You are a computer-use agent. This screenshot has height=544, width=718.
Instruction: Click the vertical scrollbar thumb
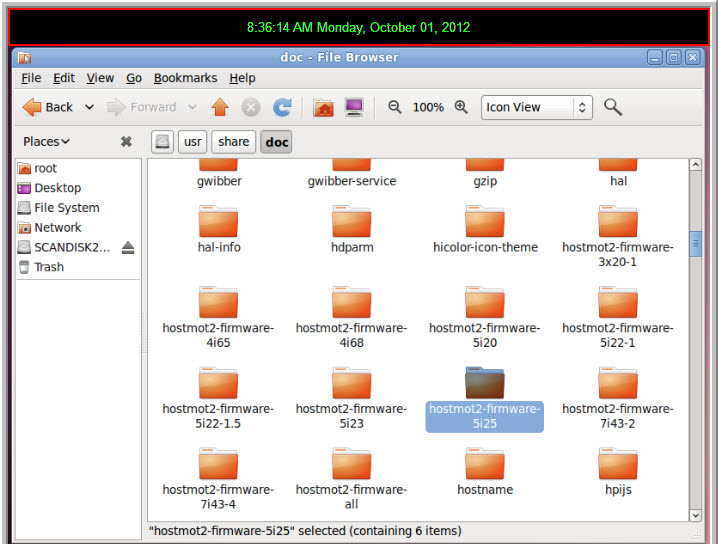[x=695, y=244]
